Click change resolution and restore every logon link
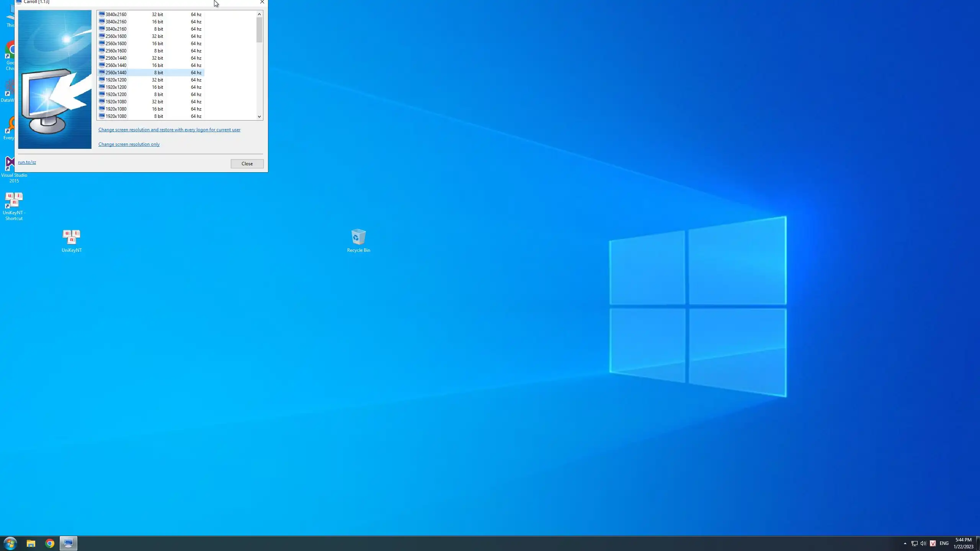 tap(169, 130)
